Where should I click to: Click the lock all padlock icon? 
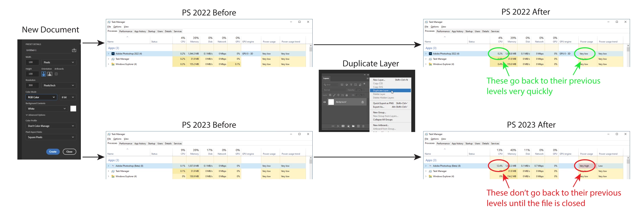click(x=347, y=95)
